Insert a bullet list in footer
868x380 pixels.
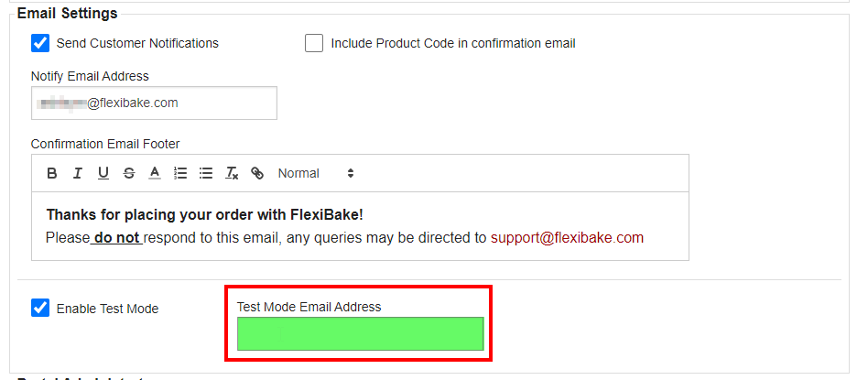click(x=206, y=173)
